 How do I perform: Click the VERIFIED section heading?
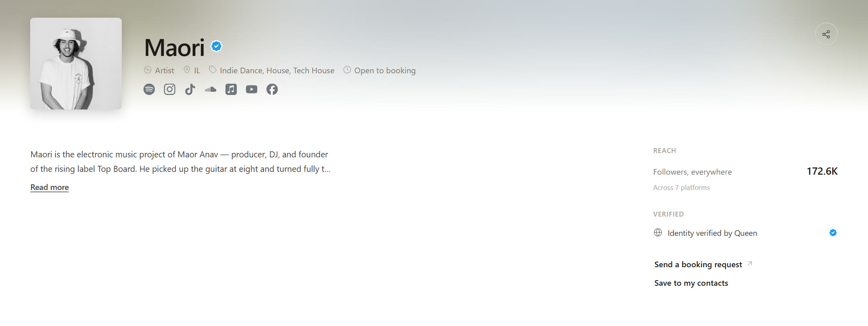tap(668, 214)
